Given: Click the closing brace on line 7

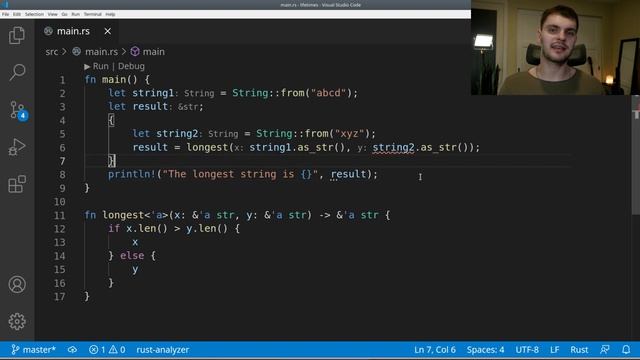Looking at the screenshot, I should click(x=111, y=161).
